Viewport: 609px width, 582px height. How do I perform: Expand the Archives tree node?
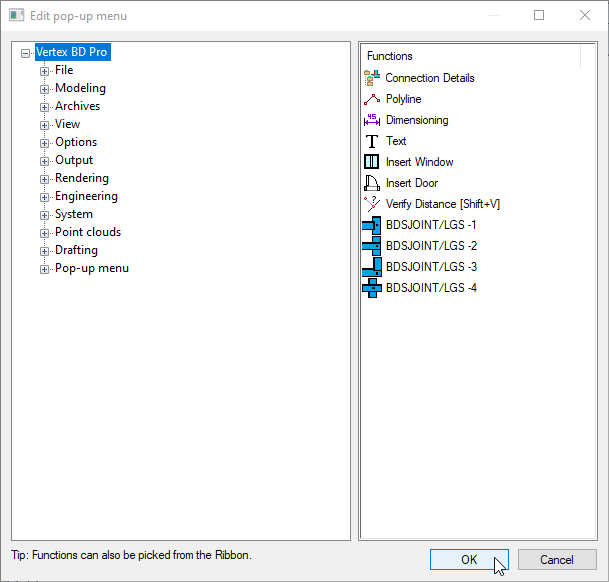pos(44,107)
